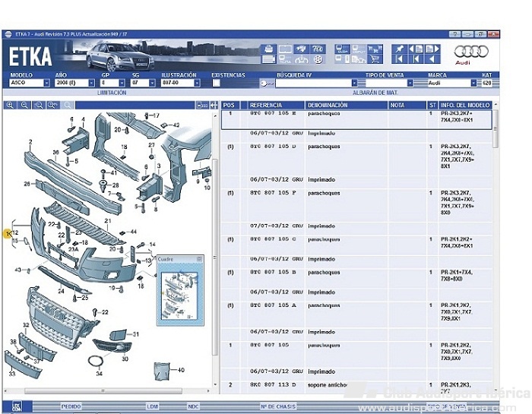Open the Búsqueda IV dropdown arrow

[x=355, y=83]
